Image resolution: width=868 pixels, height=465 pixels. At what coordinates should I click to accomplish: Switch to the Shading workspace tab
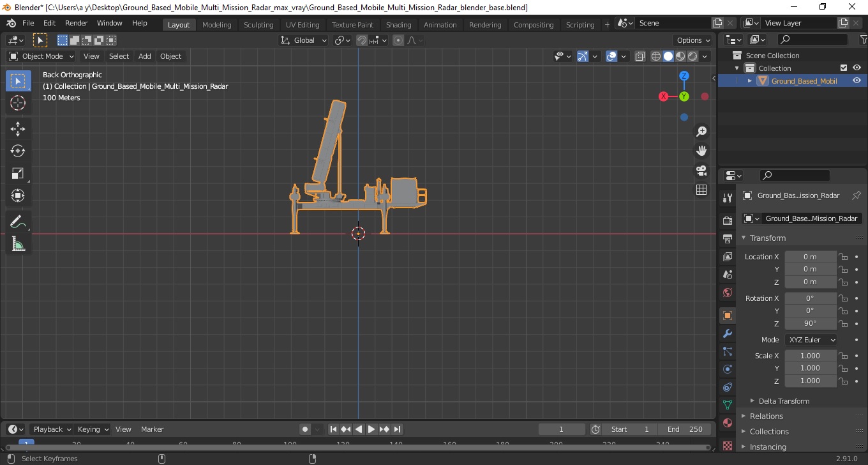pos(398,25)
